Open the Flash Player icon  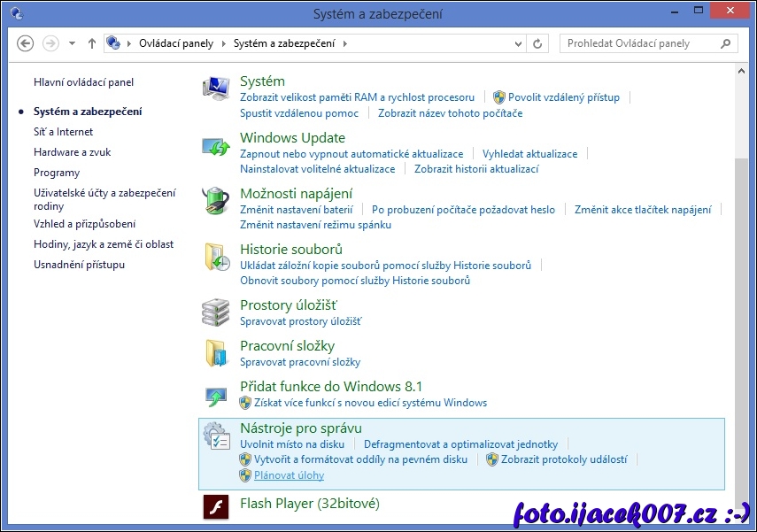(x=216, y=505)
